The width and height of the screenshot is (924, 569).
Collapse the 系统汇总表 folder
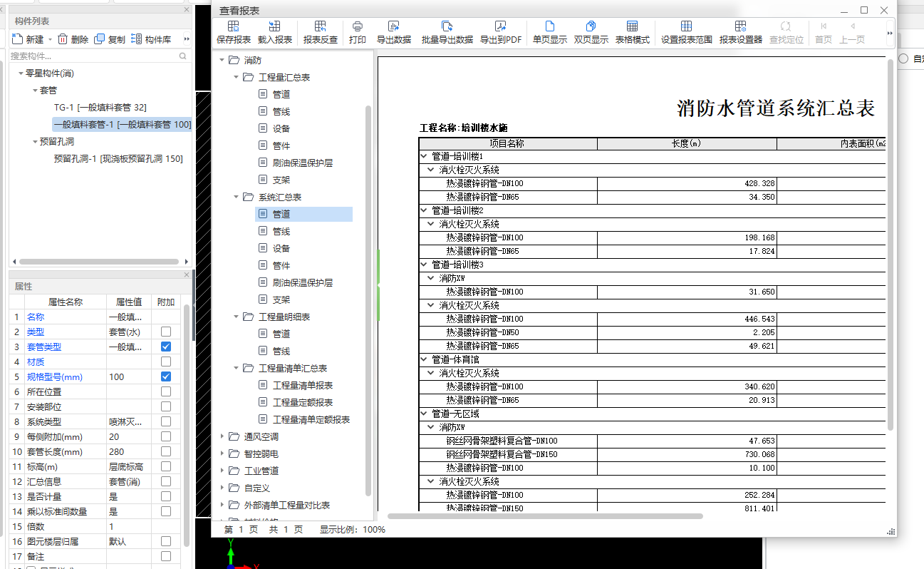(237, 197)
